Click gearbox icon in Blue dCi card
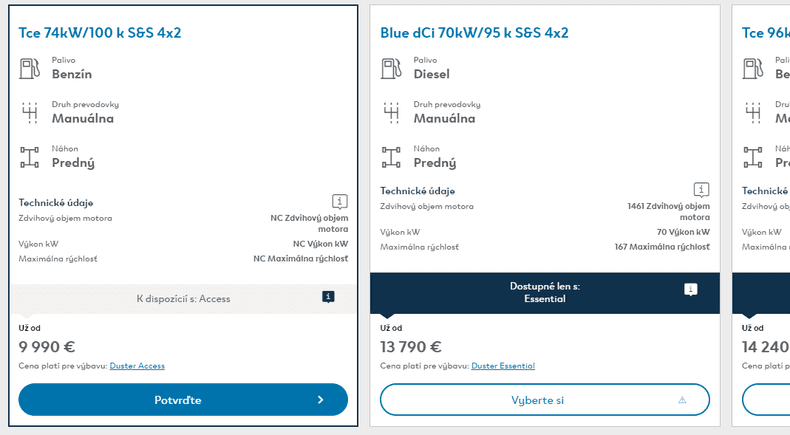Image resolution: width=790 pixels, height=435 pixels. (391, 112)
